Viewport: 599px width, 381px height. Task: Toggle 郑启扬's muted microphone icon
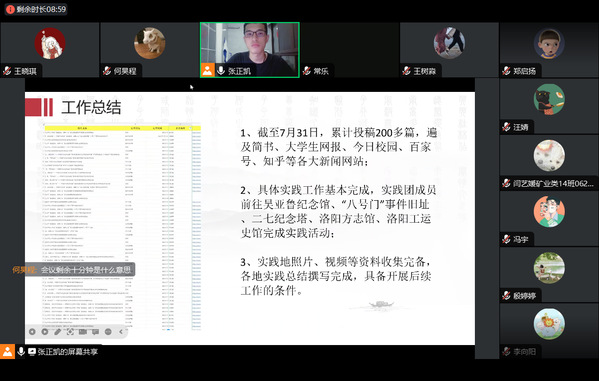pos(506,71)
